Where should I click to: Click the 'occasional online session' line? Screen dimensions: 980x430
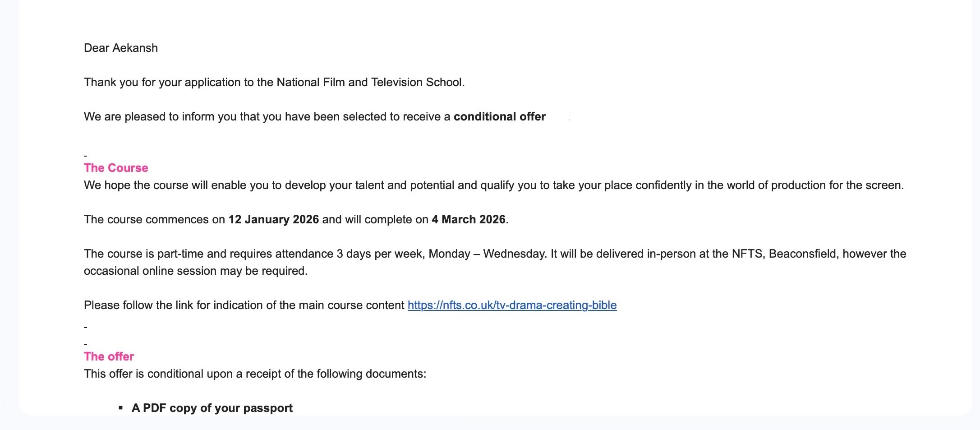[196, 271]
